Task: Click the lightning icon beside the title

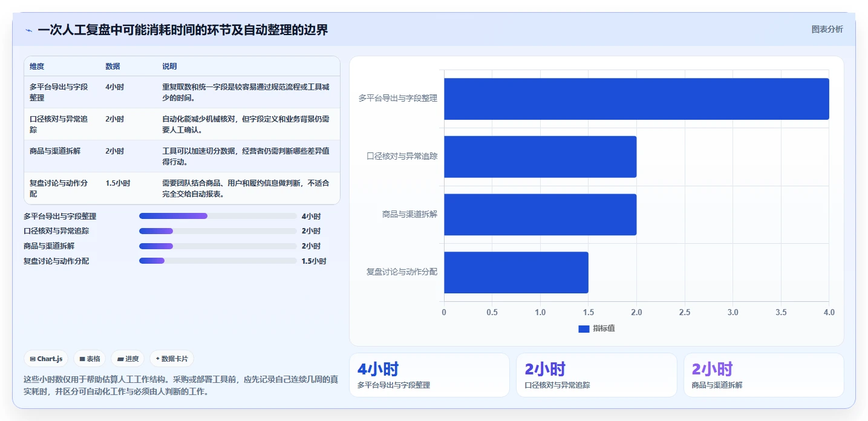Action: pyautogui.click(x=28, y=30)
